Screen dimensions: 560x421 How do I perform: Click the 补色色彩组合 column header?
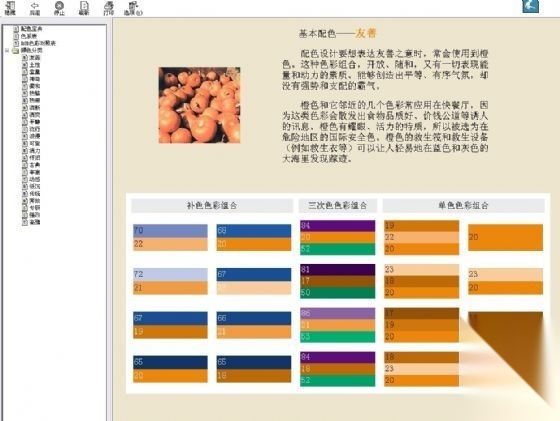[212, 205]
